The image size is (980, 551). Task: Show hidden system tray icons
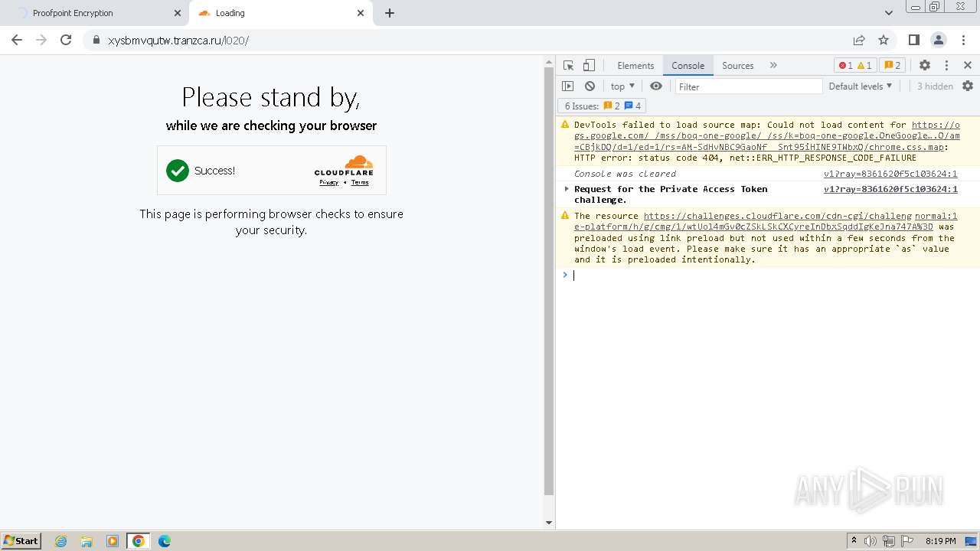(854, 541)
